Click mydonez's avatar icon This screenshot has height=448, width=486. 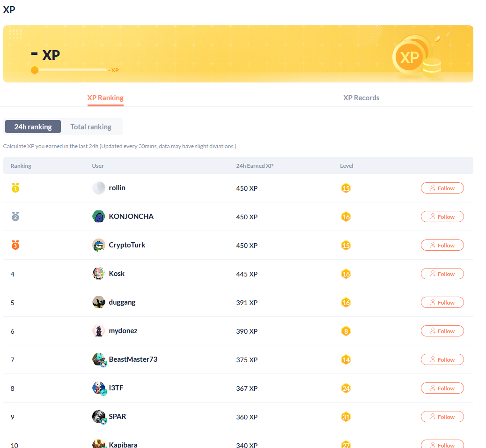(99, 331)
